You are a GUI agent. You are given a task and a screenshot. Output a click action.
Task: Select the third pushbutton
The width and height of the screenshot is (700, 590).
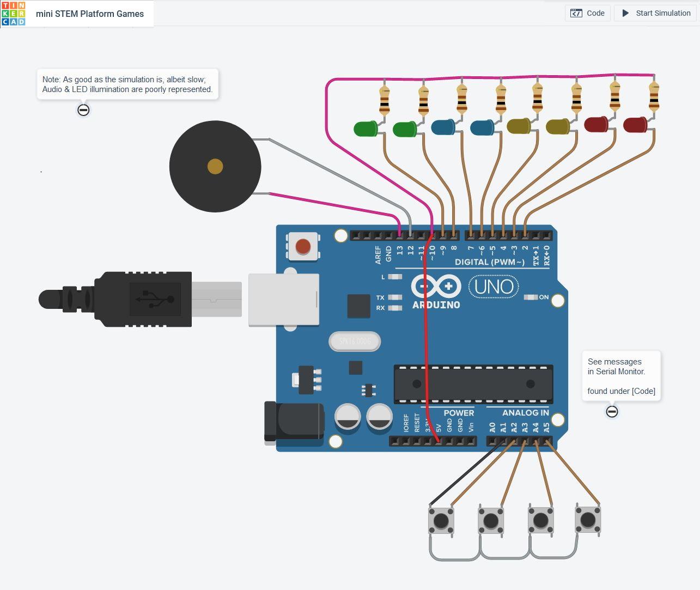click(x=540, y=520)
